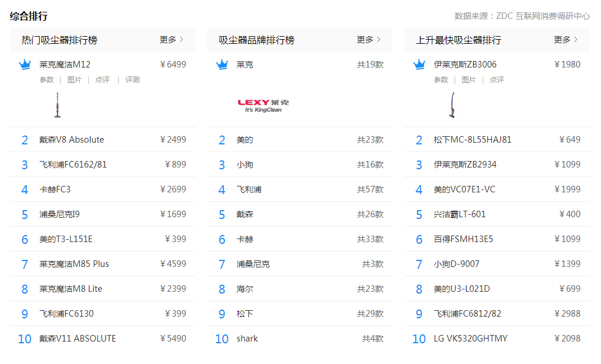Open 美的T3-L151E product page
The height and width of the screenshot is (364, 601).
[66, 239]
